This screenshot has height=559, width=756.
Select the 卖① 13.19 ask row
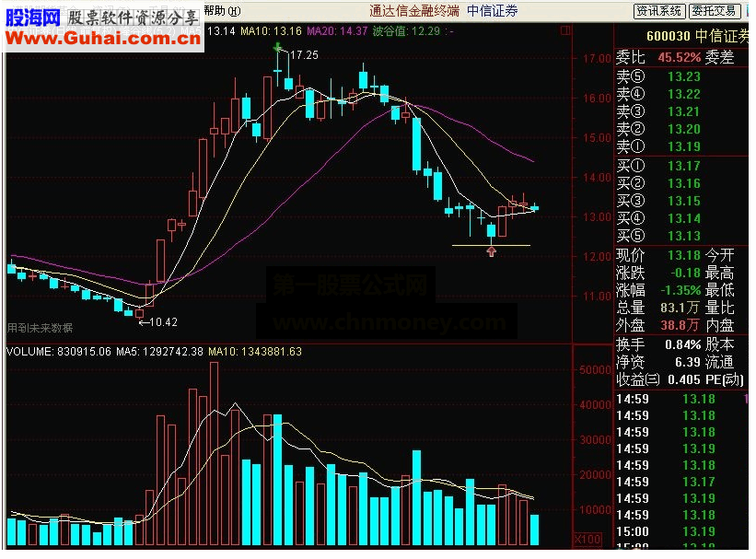coord(658,146)
